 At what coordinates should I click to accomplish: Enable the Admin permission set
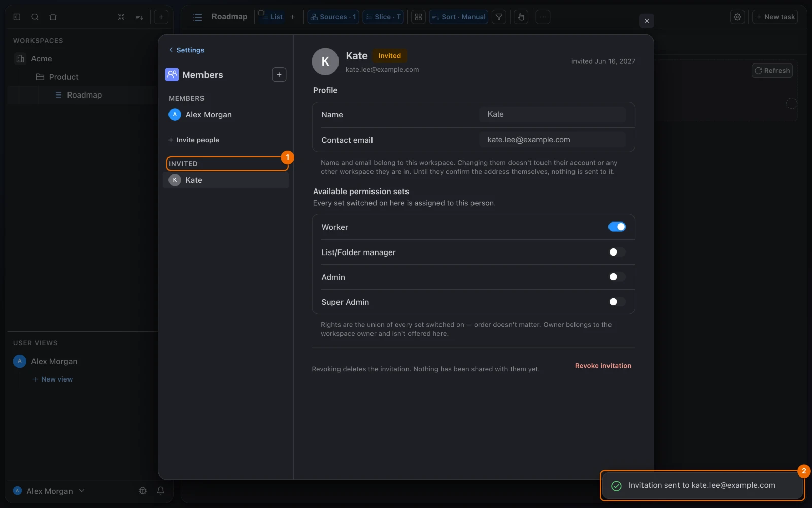pos(617,277)
